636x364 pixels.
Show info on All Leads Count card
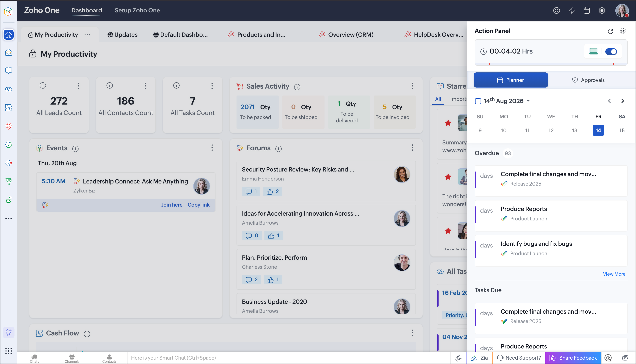(x=43, y=85)
